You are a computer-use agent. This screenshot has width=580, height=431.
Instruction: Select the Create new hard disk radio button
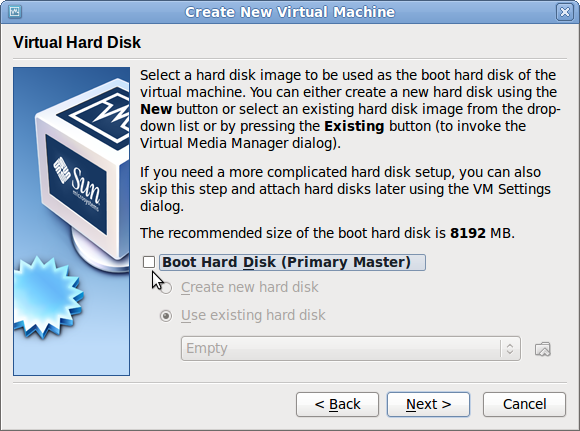click(x=166, y=287)
